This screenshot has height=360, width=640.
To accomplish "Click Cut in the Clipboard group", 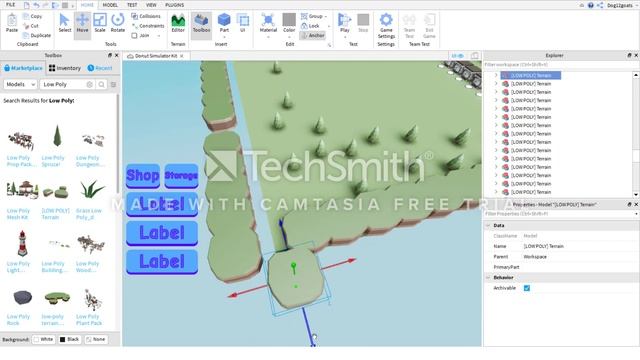I will coord(31,26).
